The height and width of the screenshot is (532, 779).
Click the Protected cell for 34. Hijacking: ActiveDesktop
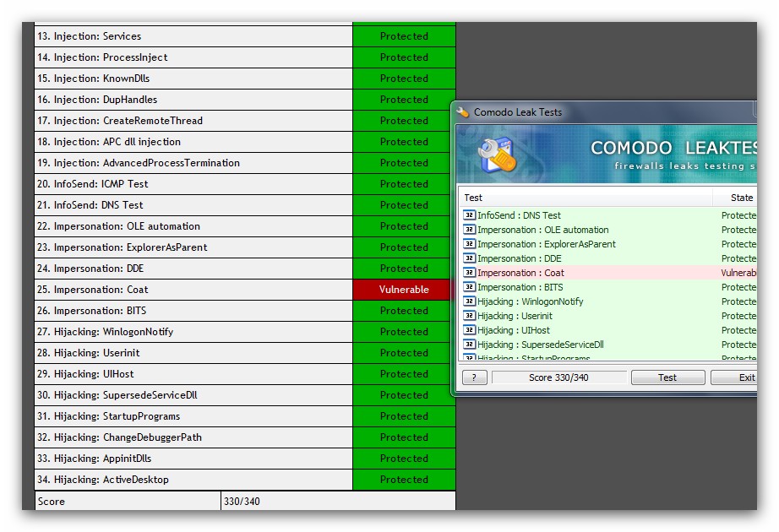[404, 480]
